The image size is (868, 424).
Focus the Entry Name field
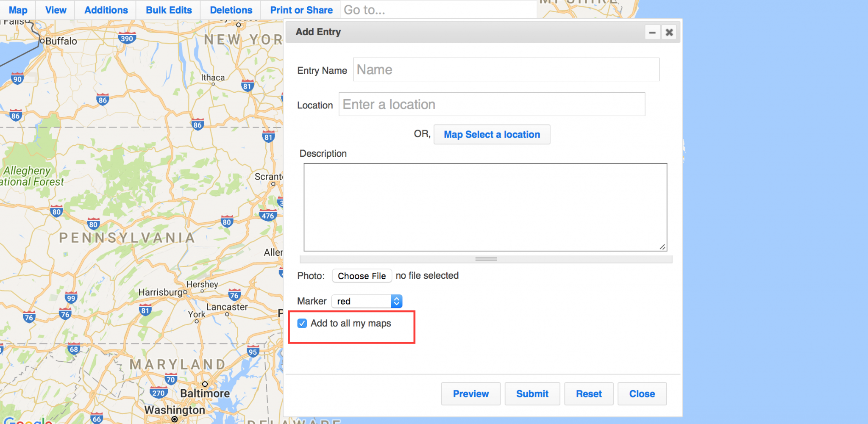coord(506,69)
